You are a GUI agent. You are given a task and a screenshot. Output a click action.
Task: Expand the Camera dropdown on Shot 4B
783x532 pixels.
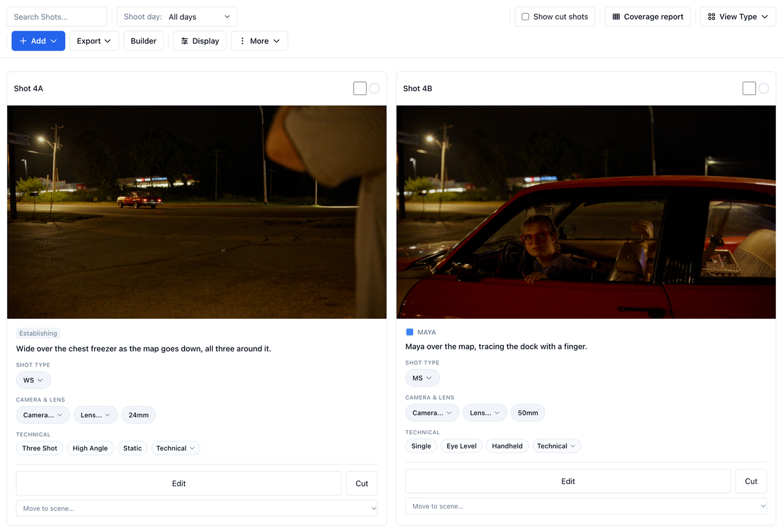pos(432,413)
